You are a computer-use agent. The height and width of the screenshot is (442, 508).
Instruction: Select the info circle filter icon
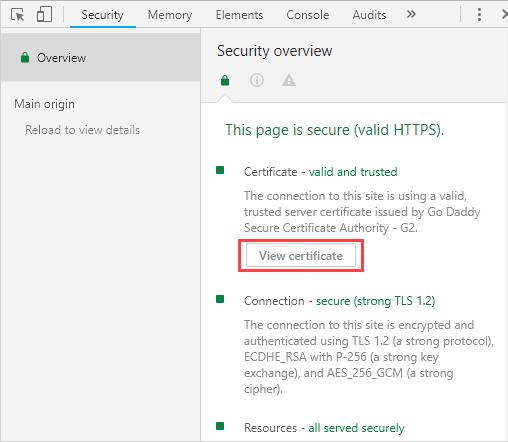point(257,80)
